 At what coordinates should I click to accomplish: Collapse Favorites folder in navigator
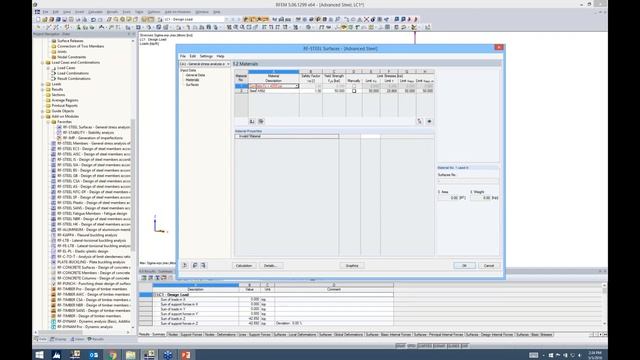pos(48,122)
